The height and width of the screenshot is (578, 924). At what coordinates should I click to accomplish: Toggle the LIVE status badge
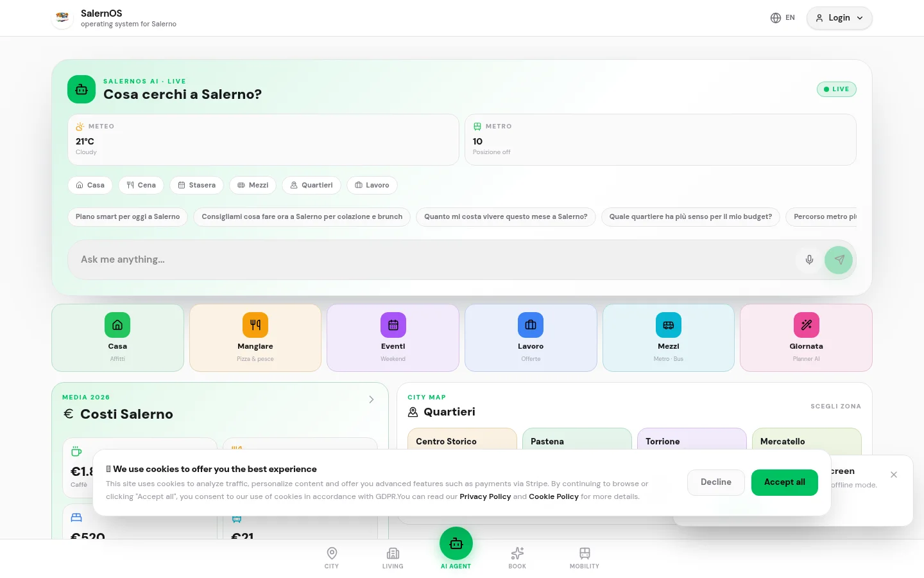click(x=836, y=89)
